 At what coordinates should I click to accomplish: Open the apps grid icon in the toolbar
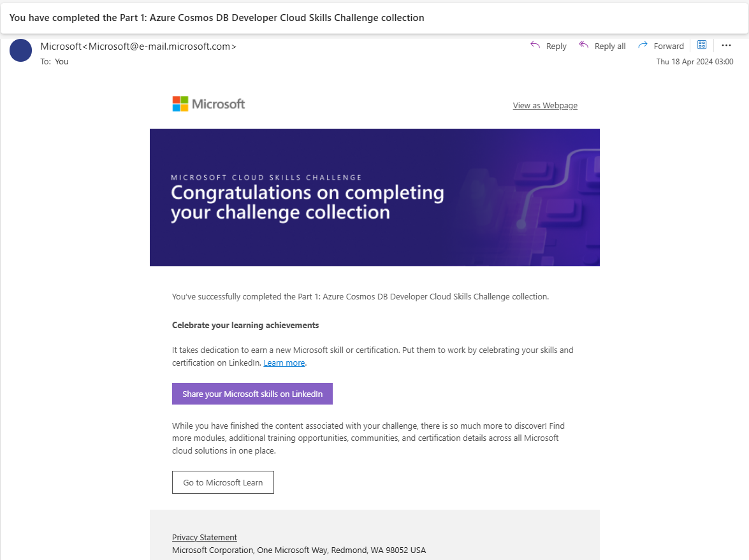pos(701,45)
